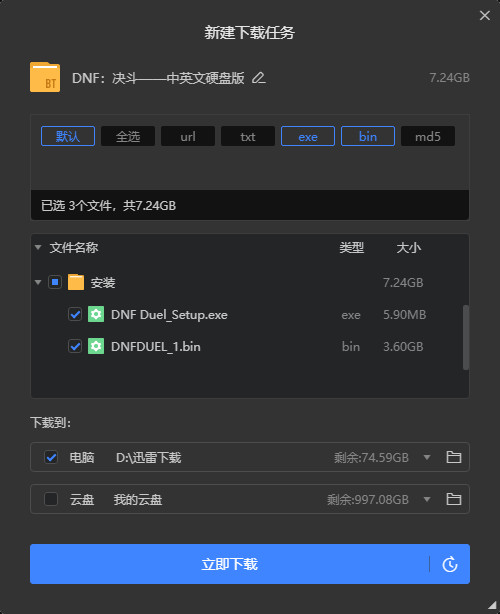The image size is (500, 614).
Task: Click the DNF Duel_Setup.exe file name
Action: [x=169, y=314]
